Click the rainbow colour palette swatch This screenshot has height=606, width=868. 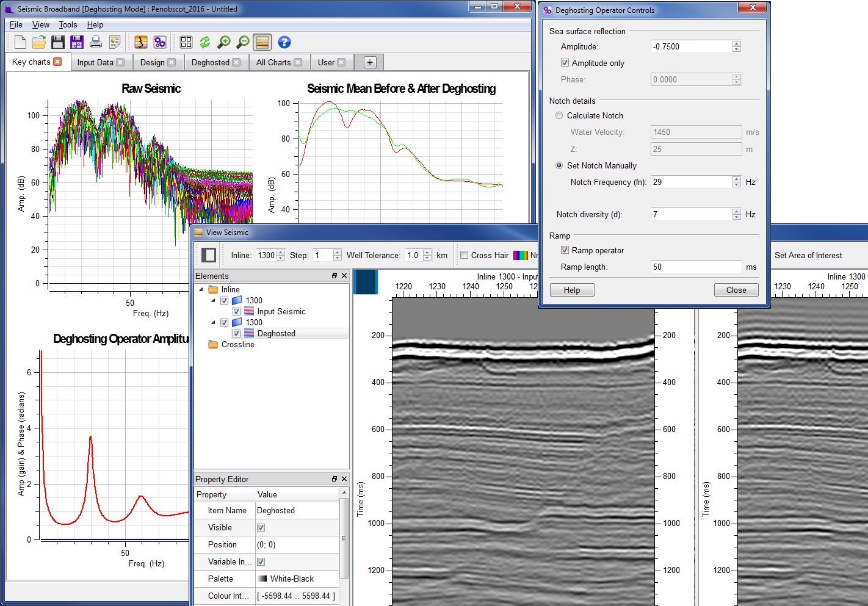(x=521, y=255)
